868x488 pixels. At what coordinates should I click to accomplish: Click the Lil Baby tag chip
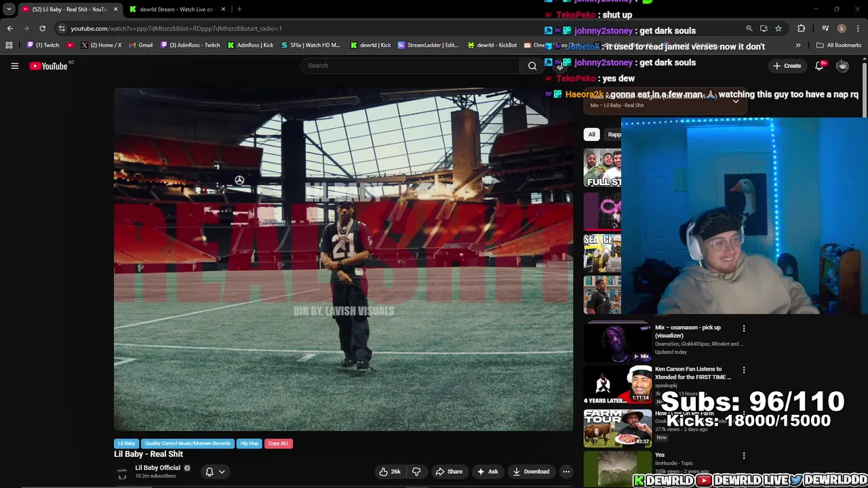(126, 443)
